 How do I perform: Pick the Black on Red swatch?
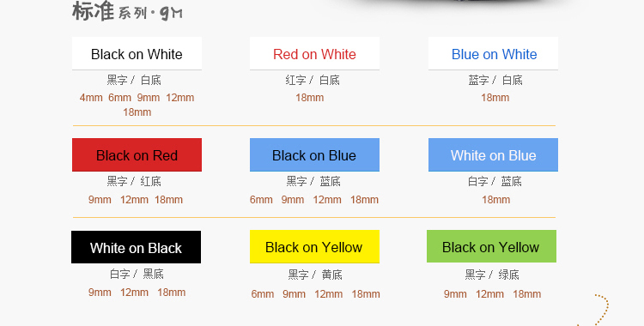pos(137,154)
